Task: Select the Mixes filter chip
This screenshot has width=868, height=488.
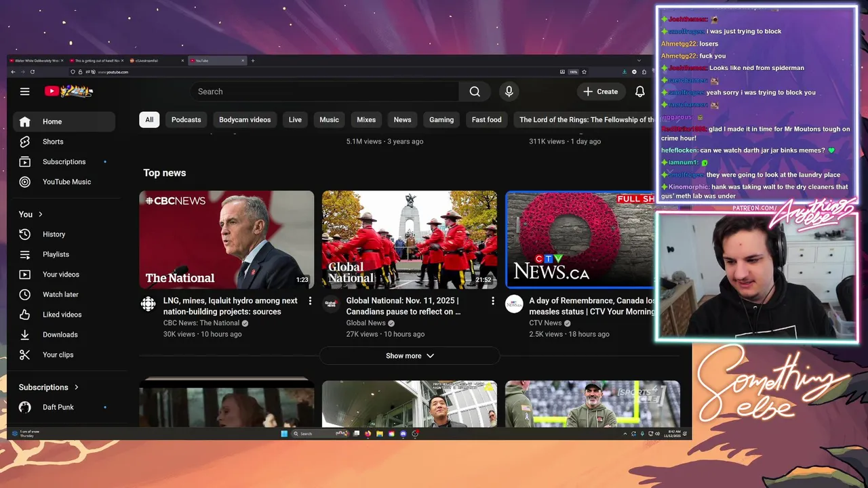Action: pyautogui.click(x=366, y=120)
